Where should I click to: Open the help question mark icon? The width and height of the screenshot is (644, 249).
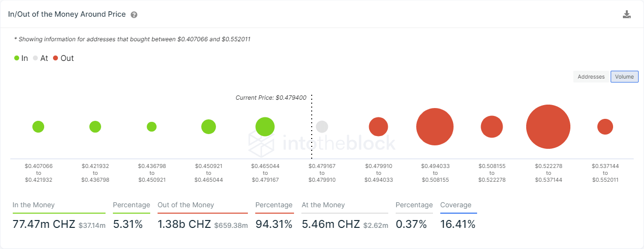click(134, 15)
